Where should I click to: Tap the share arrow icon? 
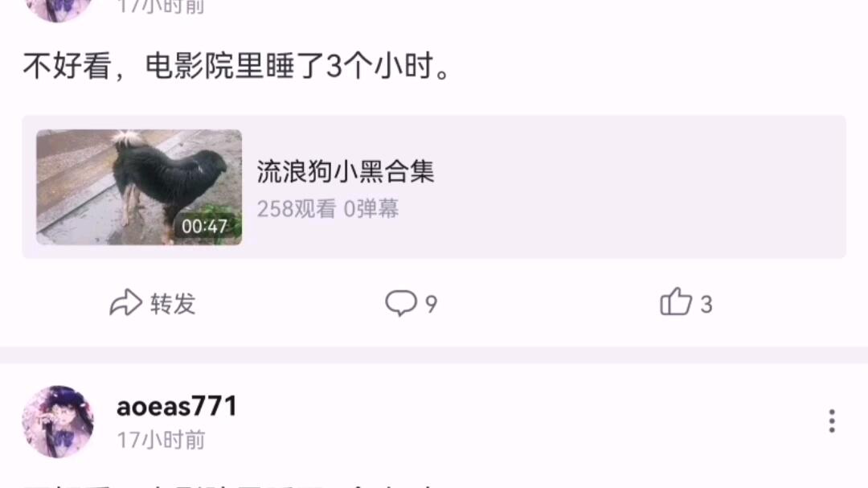pyautogui.click(x=125, y=302)
